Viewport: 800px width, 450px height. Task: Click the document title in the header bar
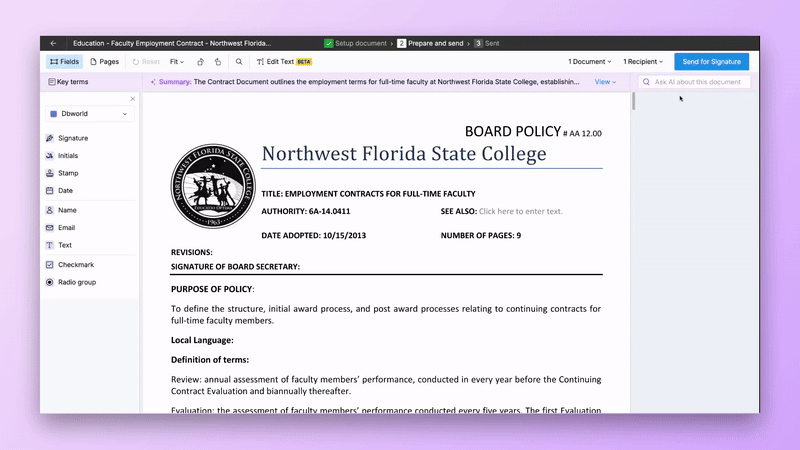(x=172, y=43)
